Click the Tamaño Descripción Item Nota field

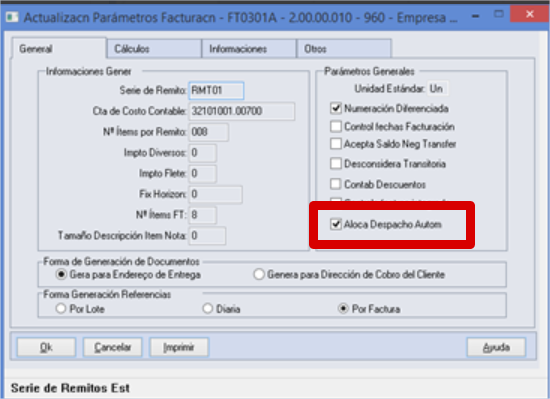207,235
